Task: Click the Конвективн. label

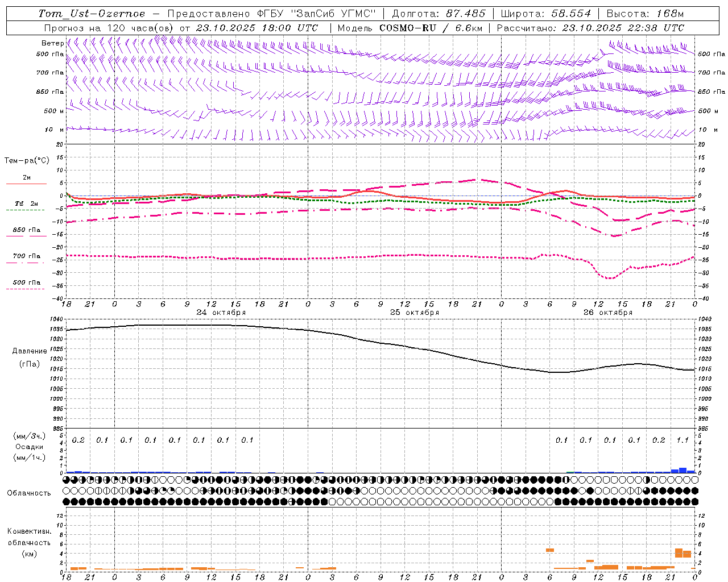Action: point(29,531)
